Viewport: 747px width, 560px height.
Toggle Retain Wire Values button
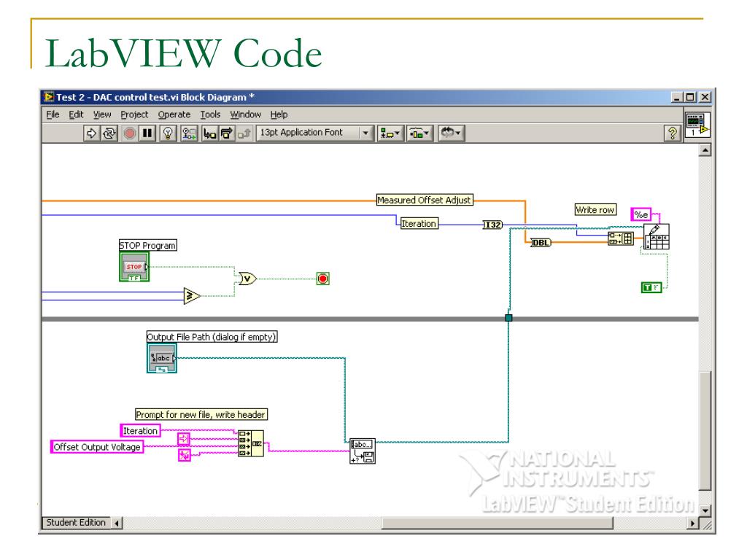[x=189, y=133]
